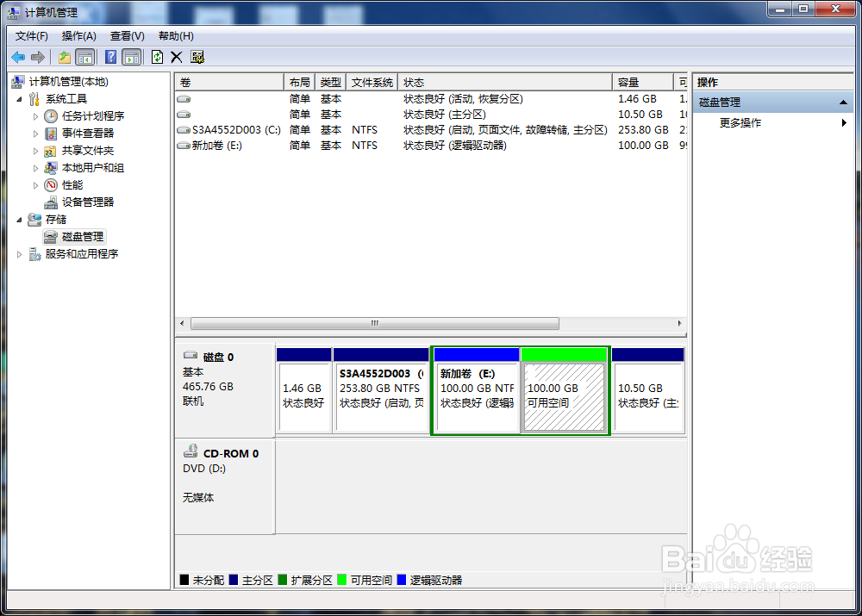Sort by the 卷 column header
Image resolution: width=862 pixels, height=616 pixels.
coord(229,83)
